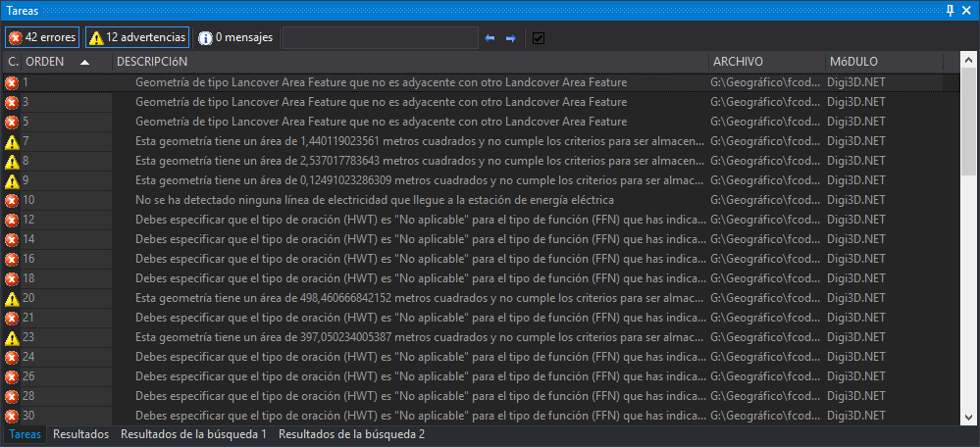Select description with area 0,12491023286309
980x447 pixels.
(x=420, y=180)
